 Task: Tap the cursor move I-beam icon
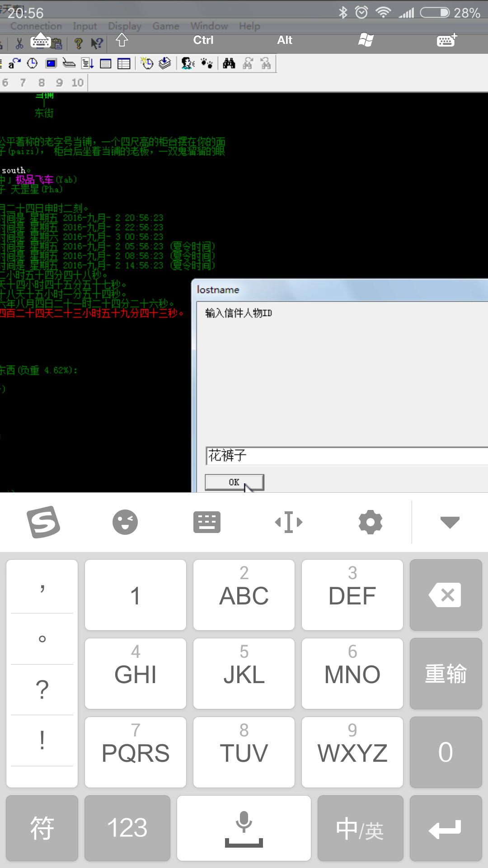point(289,522)
